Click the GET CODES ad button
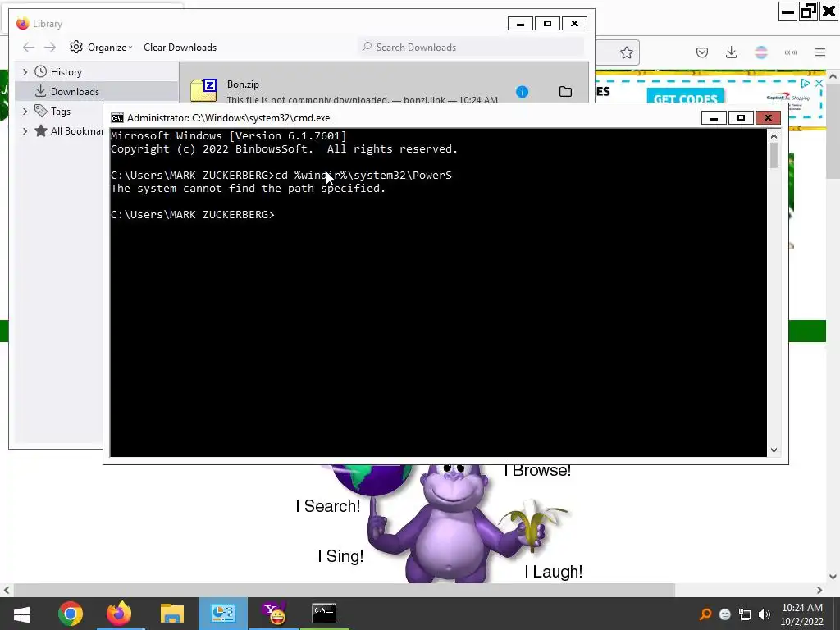 [685, 97]
